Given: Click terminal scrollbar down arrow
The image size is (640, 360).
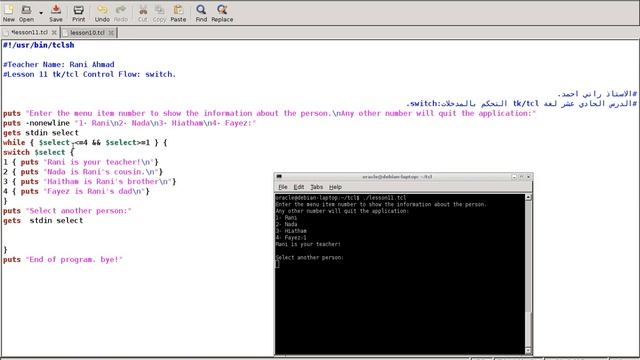Looking at the screenshot, I should (528, 351).
